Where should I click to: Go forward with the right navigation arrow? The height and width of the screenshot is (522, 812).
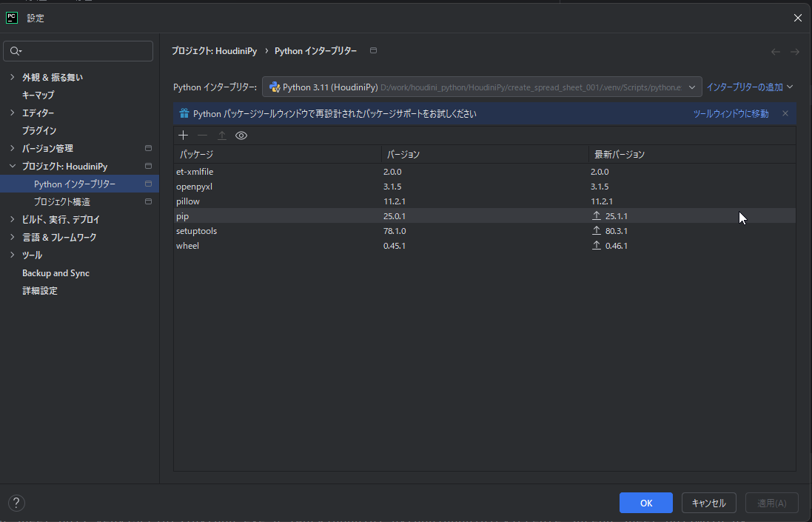(x=794, y=51)
